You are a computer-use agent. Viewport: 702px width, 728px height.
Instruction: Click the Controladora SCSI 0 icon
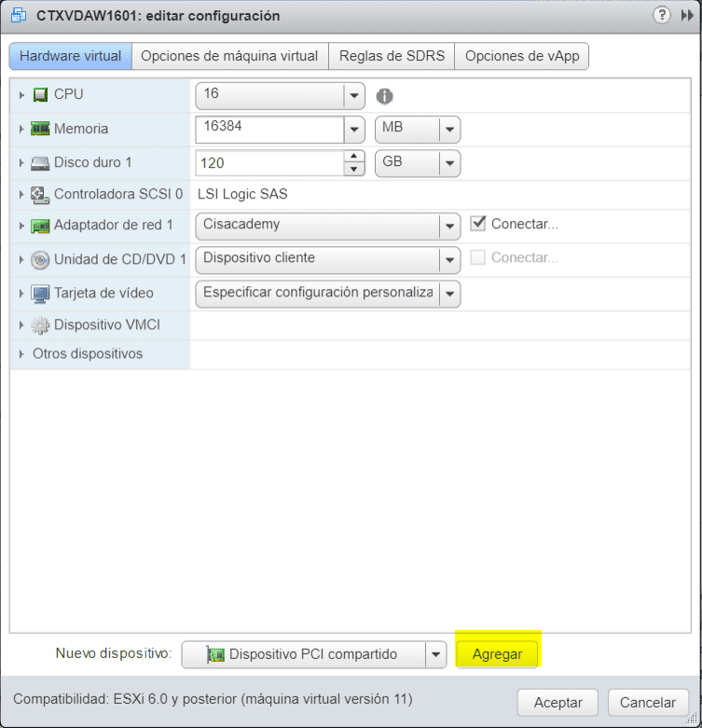pyautogui.click(x=40, y=195)
